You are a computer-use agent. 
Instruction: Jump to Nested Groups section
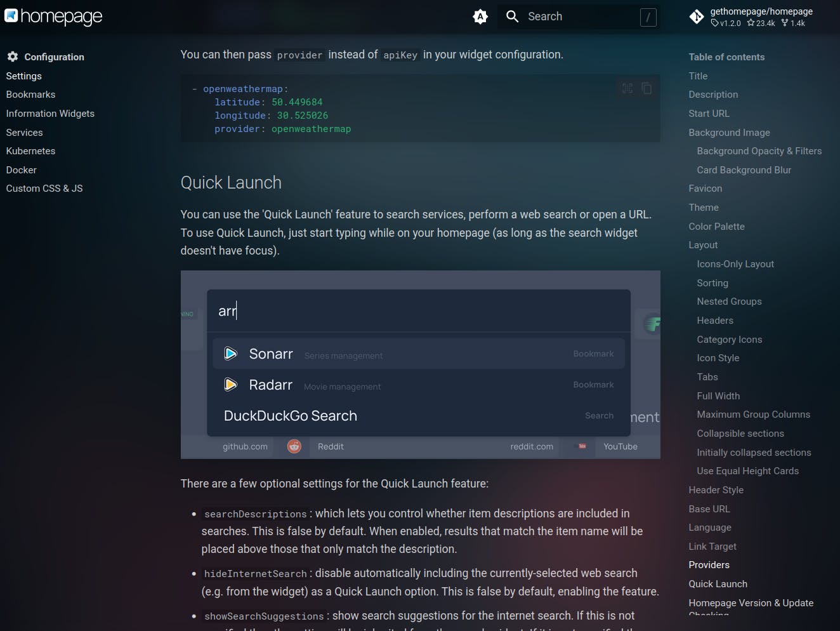click(x=729, y=302)
